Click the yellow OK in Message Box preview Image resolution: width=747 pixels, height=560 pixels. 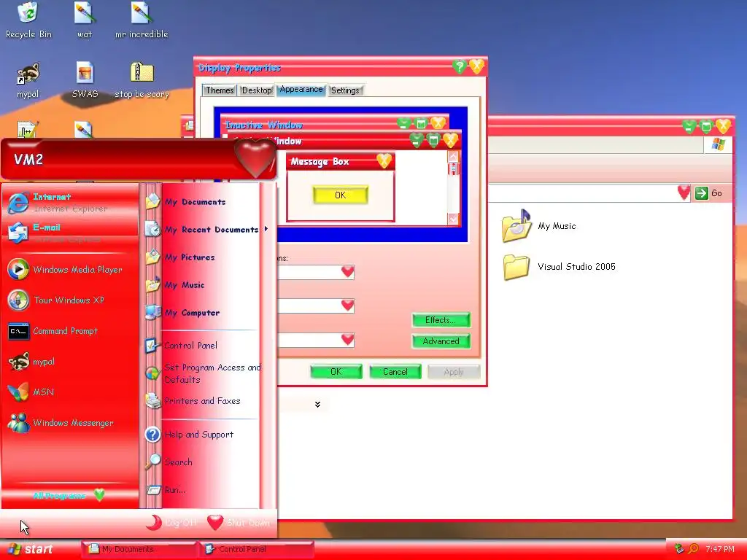340,195
